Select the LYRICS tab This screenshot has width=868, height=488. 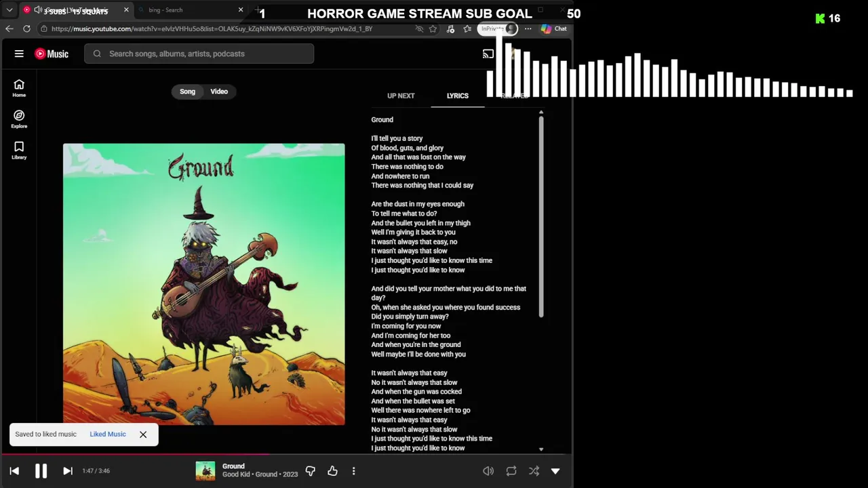pyautogui.click(x=458, y=96)
